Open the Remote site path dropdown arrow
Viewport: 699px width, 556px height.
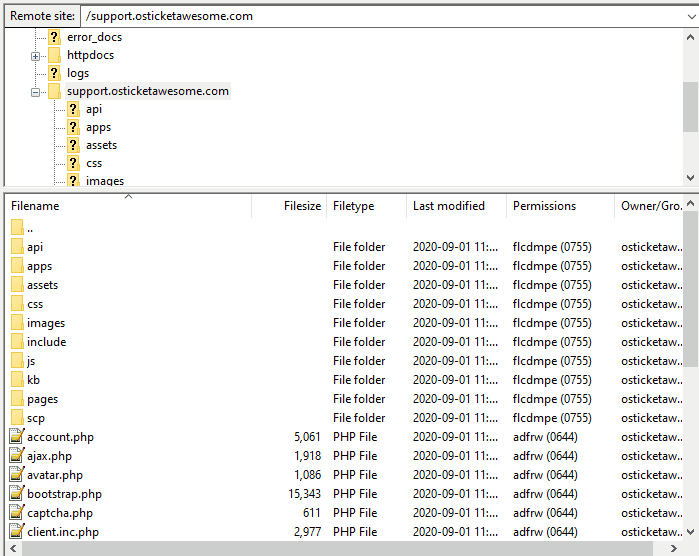691,16
